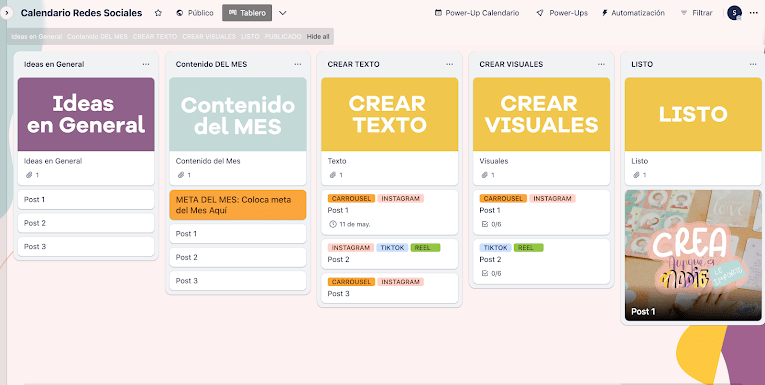Open Power-Up Calendario

pos(477,13)
